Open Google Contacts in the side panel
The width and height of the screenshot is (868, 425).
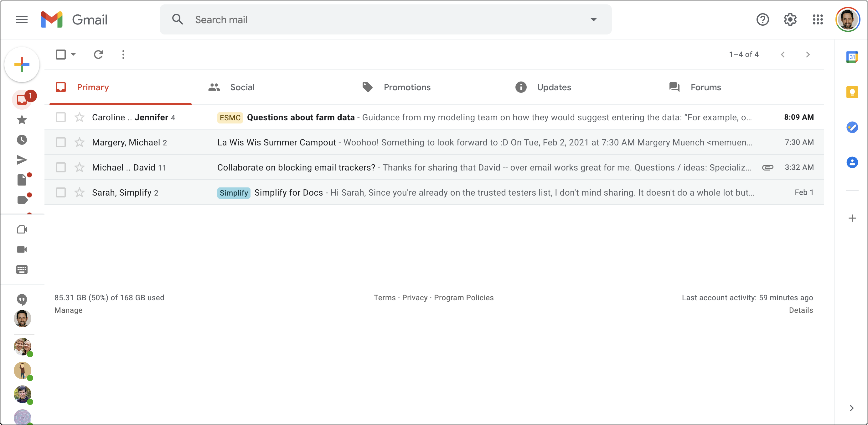click(852, 162)
